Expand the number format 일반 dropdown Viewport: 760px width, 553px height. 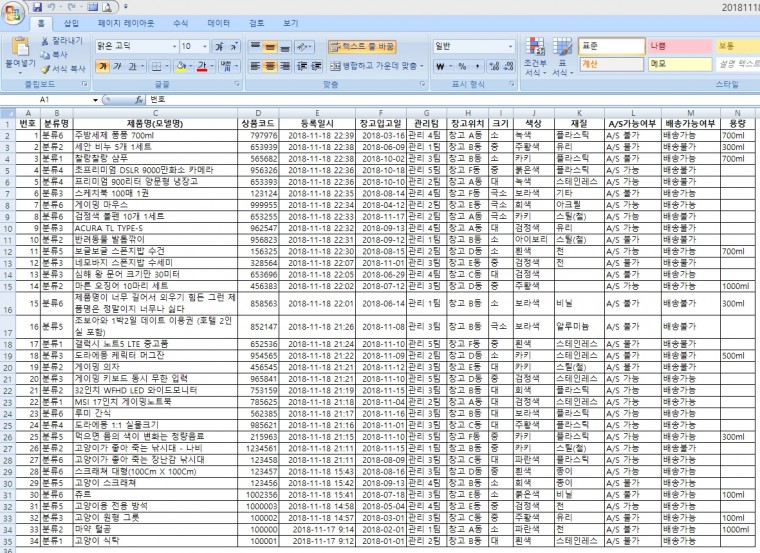coord(511,46)
